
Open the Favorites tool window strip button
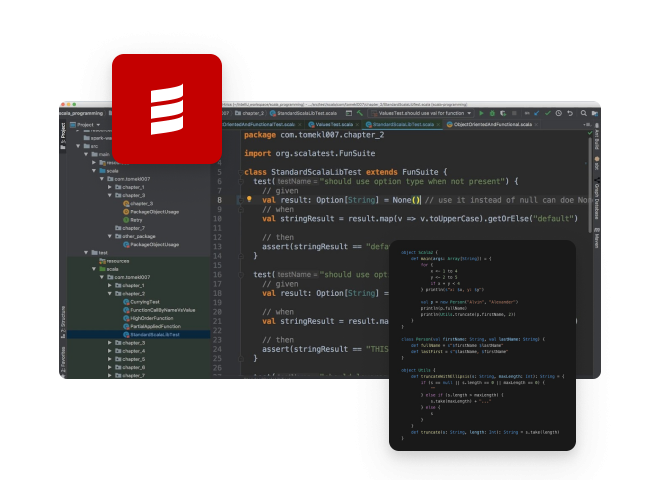63,360
